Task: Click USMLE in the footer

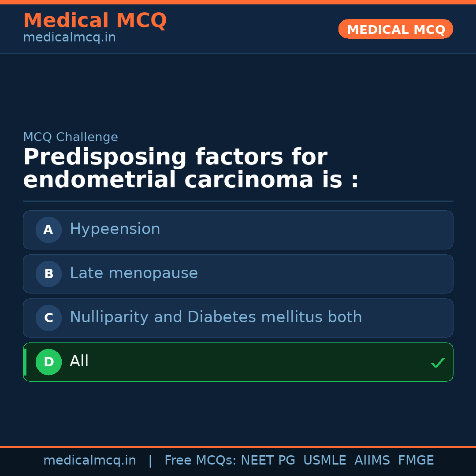Action: [x=324, y=461]
